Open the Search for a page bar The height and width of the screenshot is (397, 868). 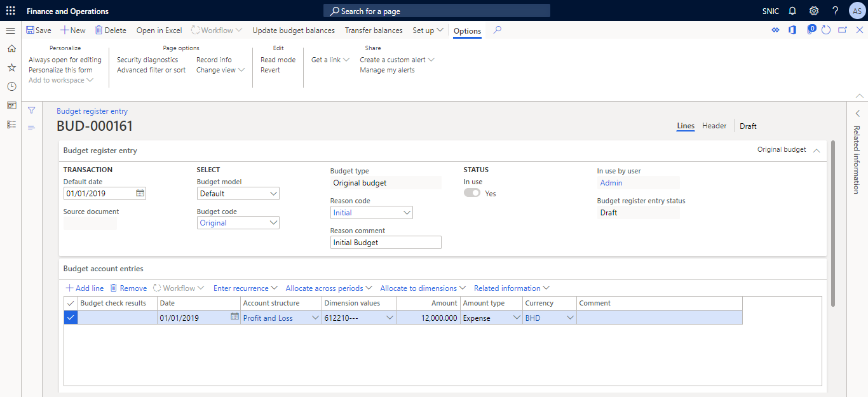(x=436, y=10)
